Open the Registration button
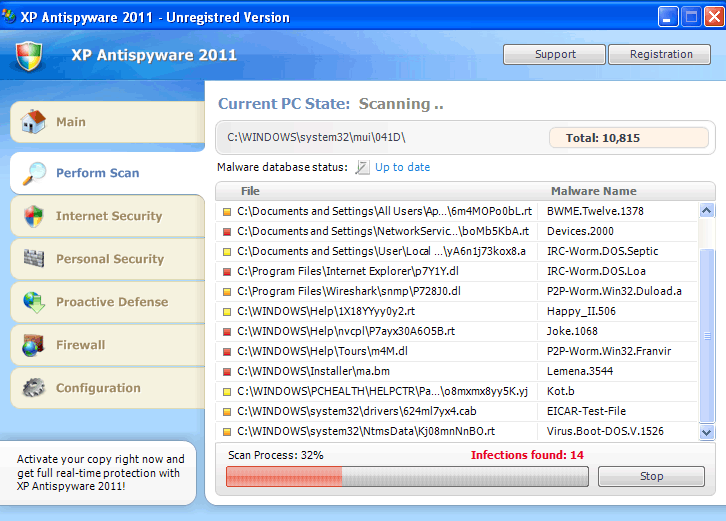Screen dimensions: 726x521 (660, 55)
